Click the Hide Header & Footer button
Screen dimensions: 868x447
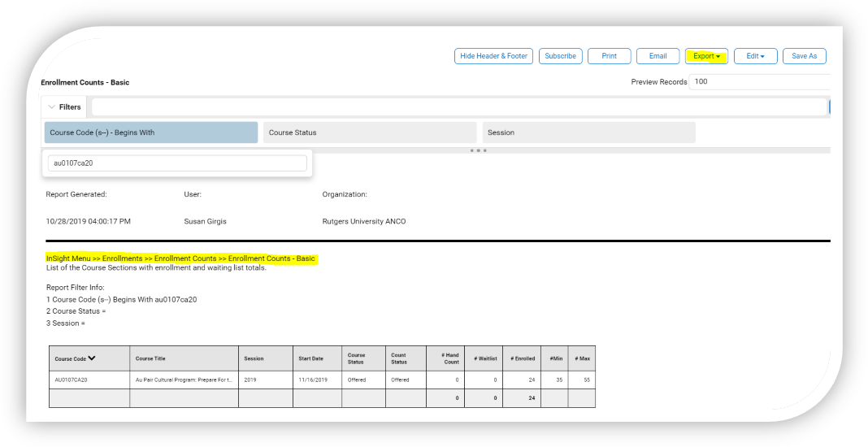pos(493,56)
